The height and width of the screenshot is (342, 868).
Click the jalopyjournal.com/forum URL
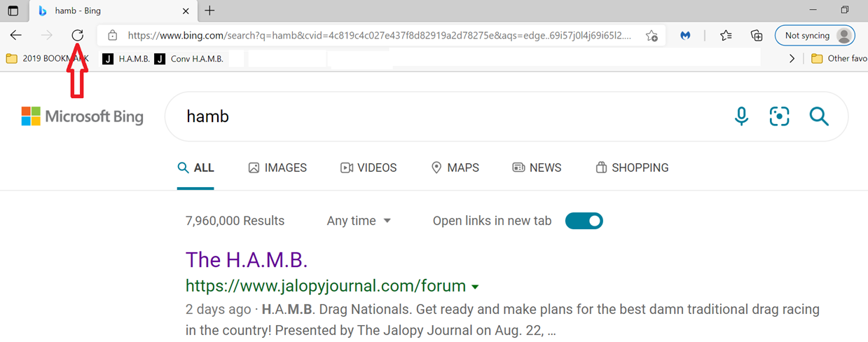click(x=326, y=286)
